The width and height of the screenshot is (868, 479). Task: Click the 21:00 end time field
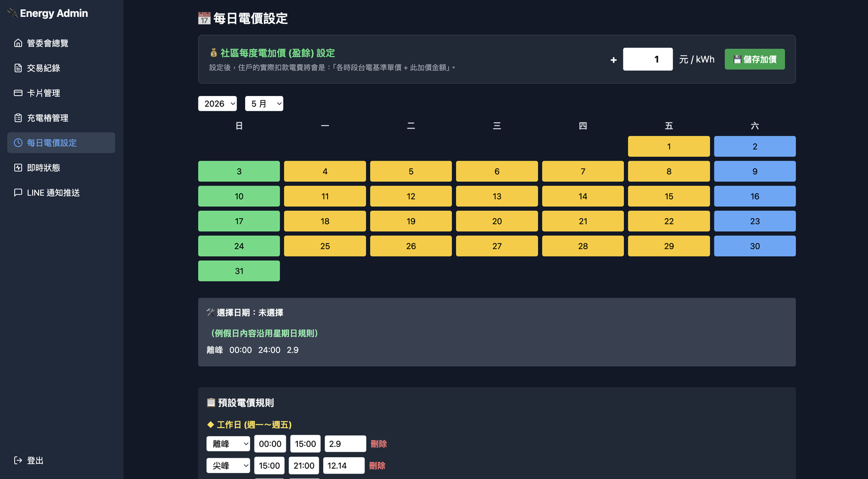(304, 465)
